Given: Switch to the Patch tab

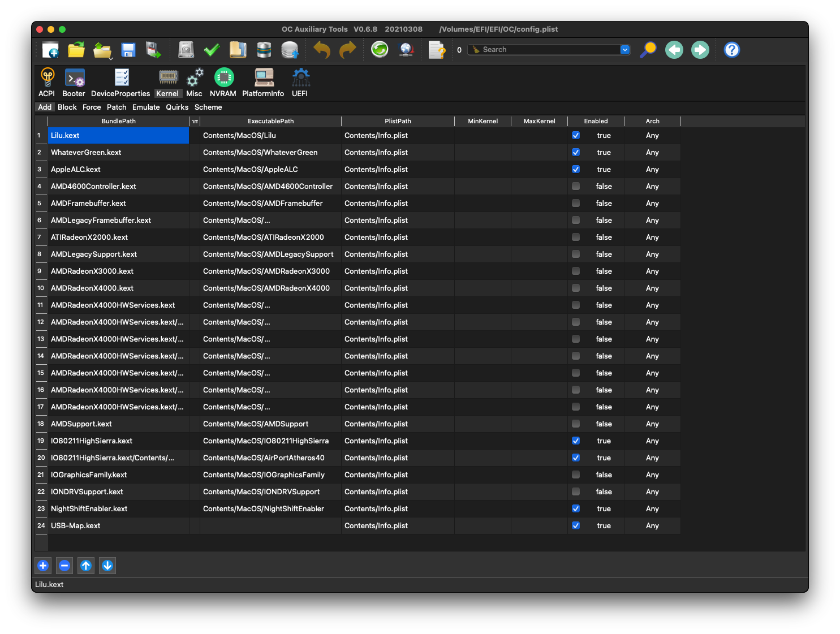Looking at the screenshot, I should pos(117,107).
